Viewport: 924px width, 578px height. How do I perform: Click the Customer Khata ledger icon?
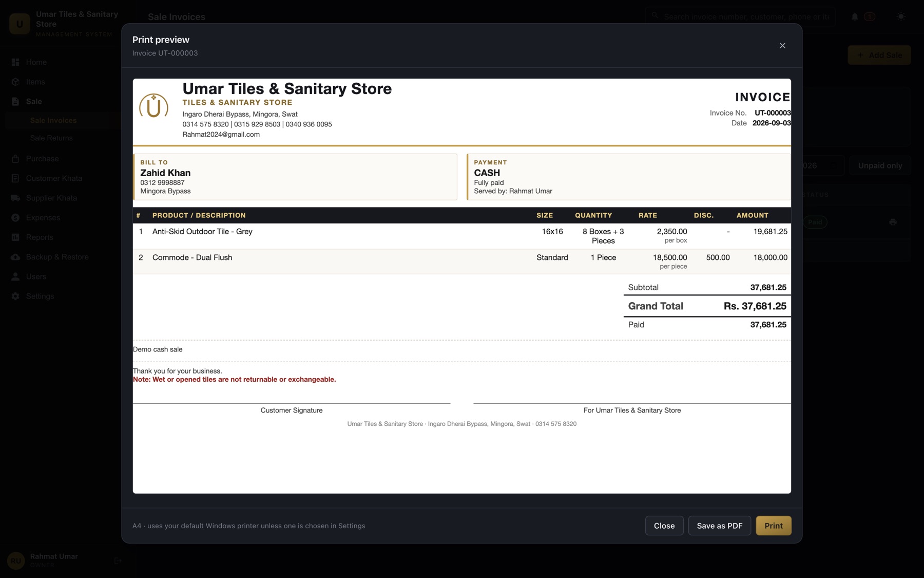click(x=15, y=178)
